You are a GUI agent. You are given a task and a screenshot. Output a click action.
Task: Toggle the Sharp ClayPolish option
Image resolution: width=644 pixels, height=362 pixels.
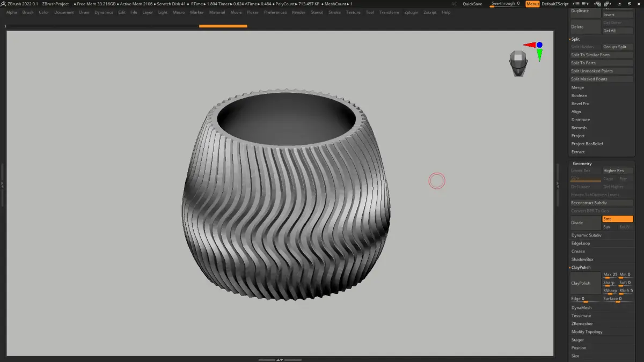[x=610, y=284]
